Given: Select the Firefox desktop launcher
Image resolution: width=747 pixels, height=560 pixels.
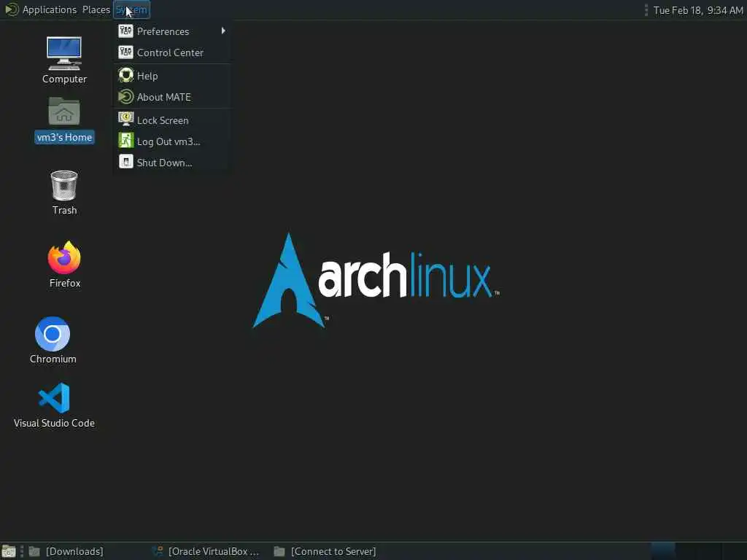Looking at the screenshot, I should pyautogui.click(x=64, y=265).
